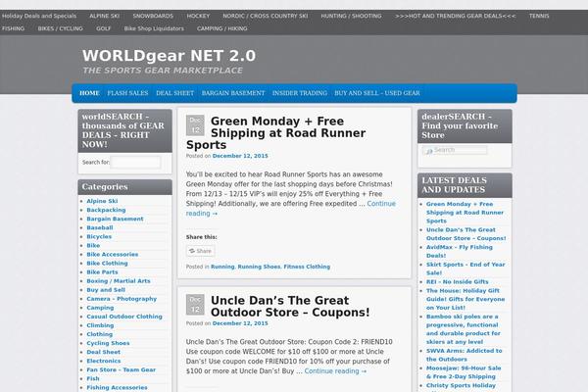Open the Bike Parts category
Viewport: 588px width, 392px height.
pos(102,272)
